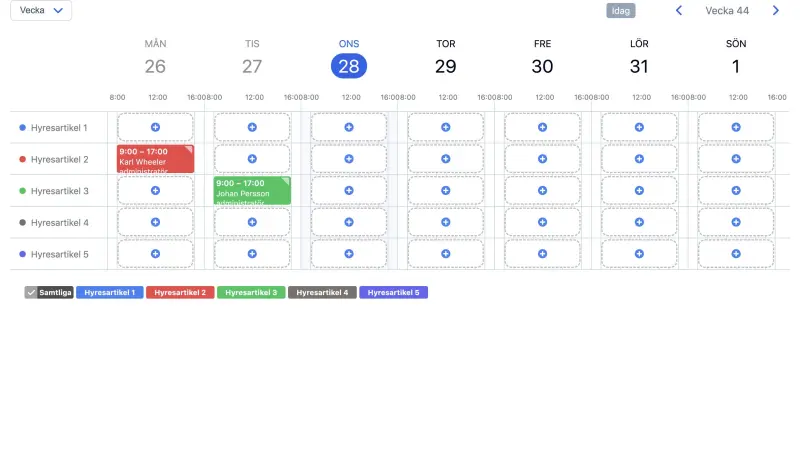
Task: Add booking for Hyresartikel 3 on Friday 30
Action: [542, 190]
